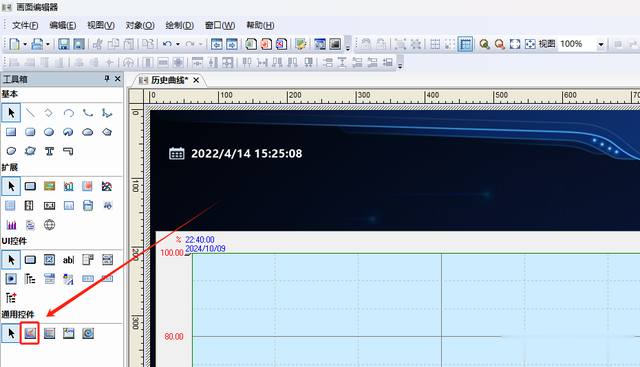Click the Save icon in the toolbar
This screenshot has height=367, width=640.
tap(63, 44)
